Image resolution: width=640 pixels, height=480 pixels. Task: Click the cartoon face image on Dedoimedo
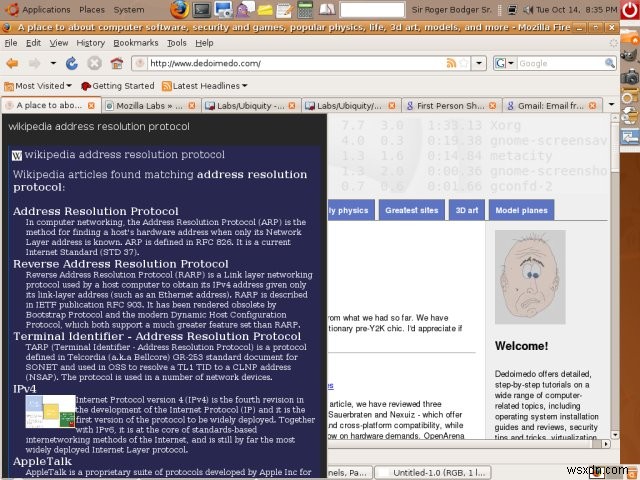pyautogui.click(x=530, y=277)
